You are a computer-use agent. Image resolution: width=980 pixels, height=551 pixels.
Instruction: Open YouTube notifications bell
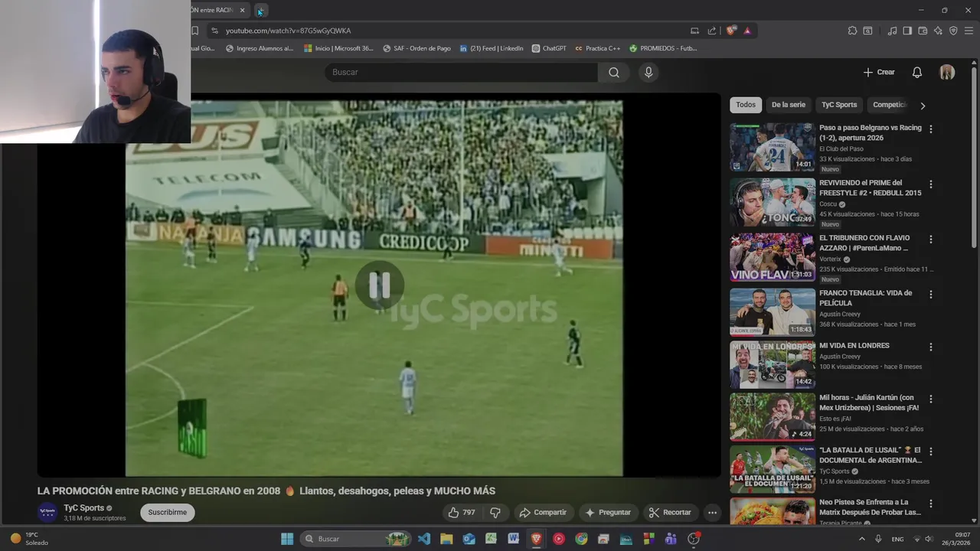pyautogui.click(x=916, y=72)
